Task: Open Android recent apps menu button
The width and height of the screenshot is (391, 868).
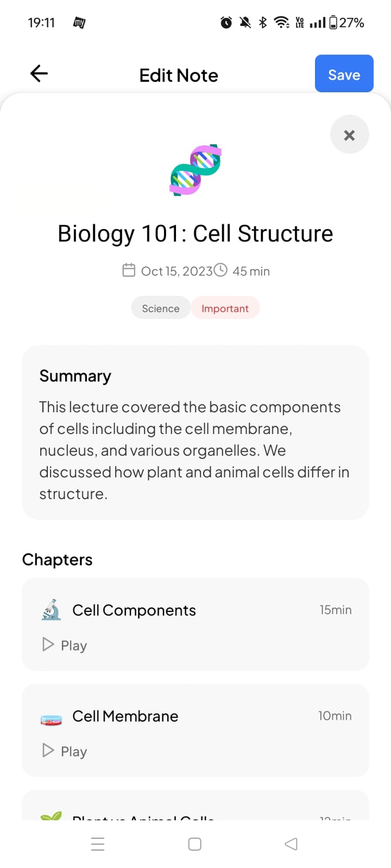Action: pyautogui.click(x=98, y=844)
